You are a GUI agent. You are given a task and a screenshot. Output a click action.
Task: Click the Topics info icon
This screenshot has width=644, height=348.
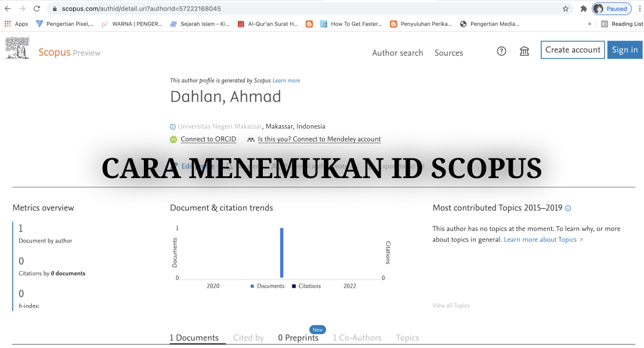pyautogui.click(x=568, y=208)
